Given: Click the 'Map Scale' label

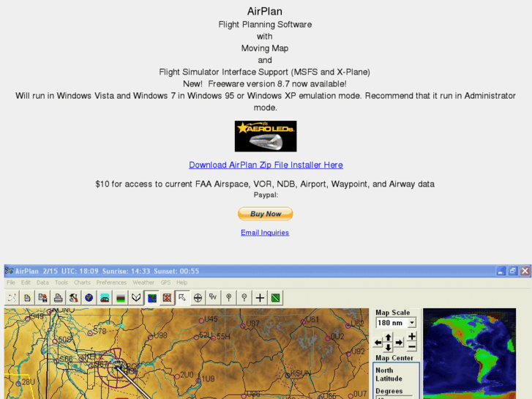Looking at the screenshot, I should pos(392,313).
